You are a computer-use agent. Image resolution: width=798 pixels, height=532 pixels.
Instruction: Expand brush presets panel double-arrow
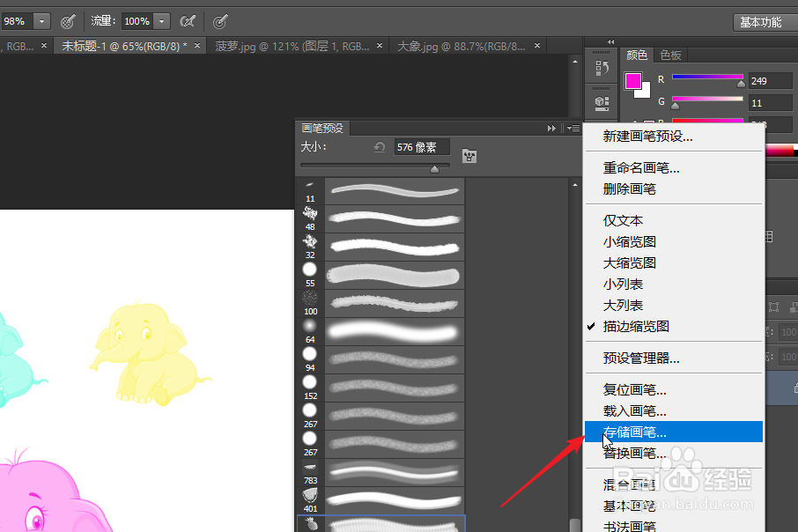(x=551, y=129)
